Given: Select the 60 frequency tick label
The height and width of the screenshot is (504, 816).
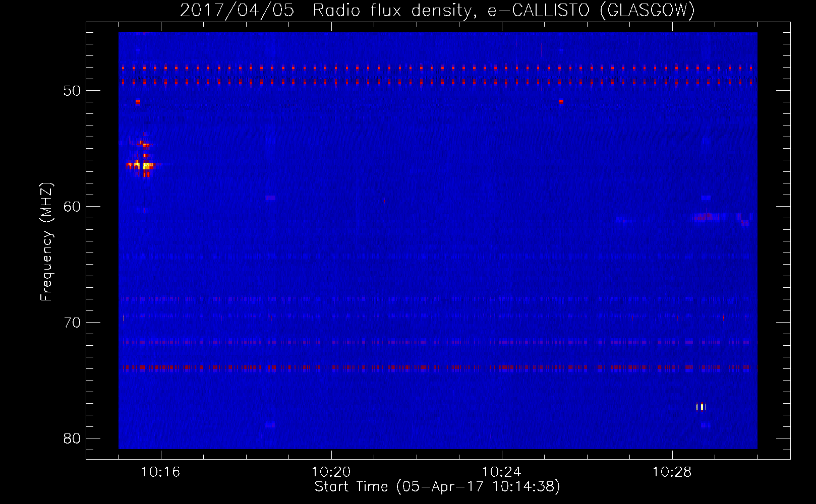Looking at the screenshot, I should (x=72, y=207).
